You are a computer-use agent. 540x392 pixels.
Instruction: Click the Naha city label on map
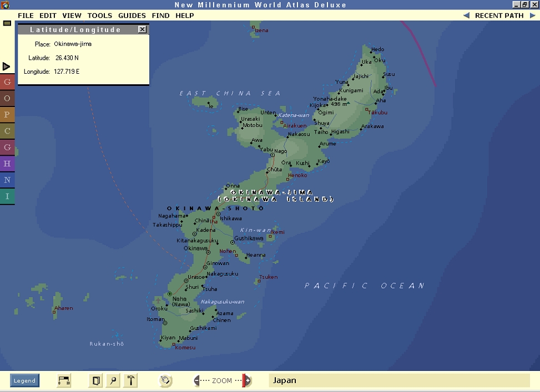point(179,299)
